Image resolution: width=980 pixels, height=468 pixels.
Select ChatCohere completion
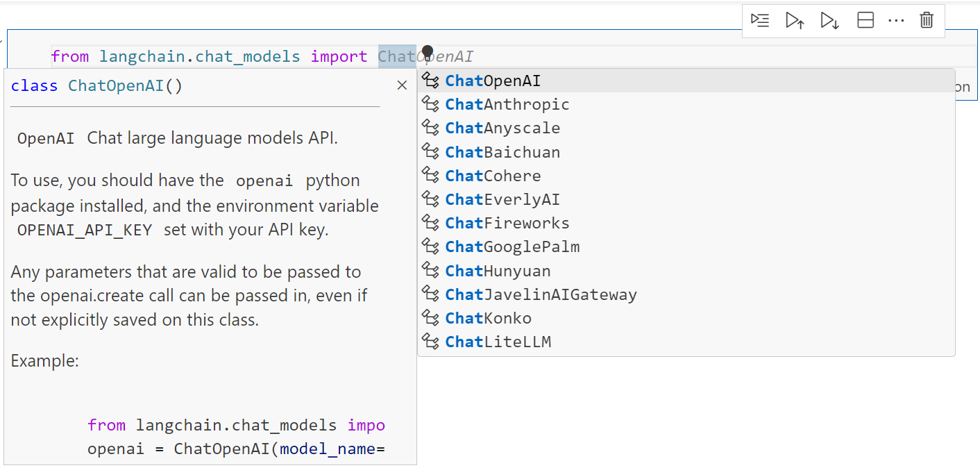pos(686,176)
